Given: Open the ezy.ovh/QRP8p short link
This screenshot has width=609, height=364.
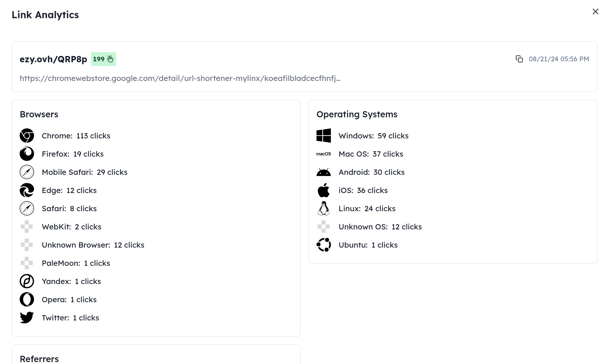Looking at the screenshot, I should click(53, 59).
